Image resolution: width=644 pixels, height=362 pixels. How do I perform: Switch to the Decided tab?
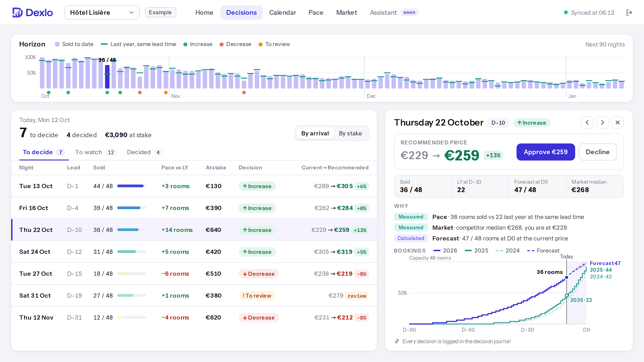click(144, 152)
